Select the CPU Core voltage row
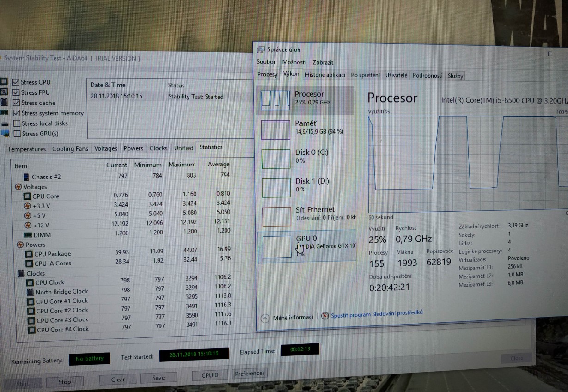This screenshot has height=392, width=568. (x=127, y=195)
